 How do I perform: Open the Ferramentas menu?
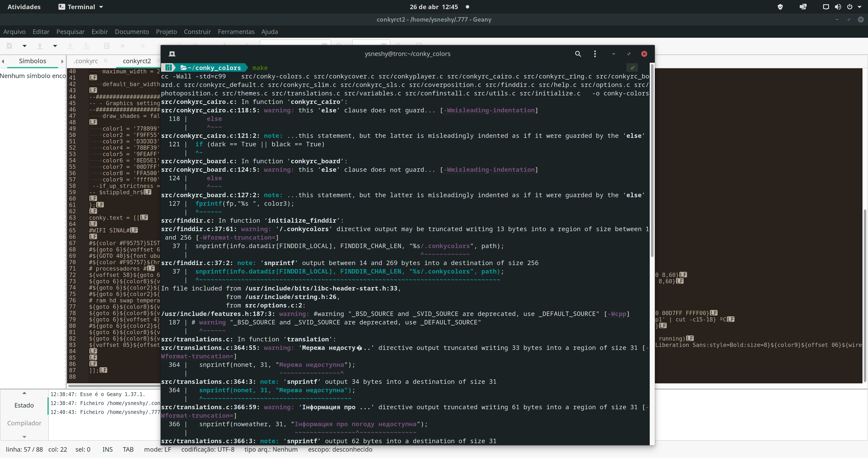[236, 32]
